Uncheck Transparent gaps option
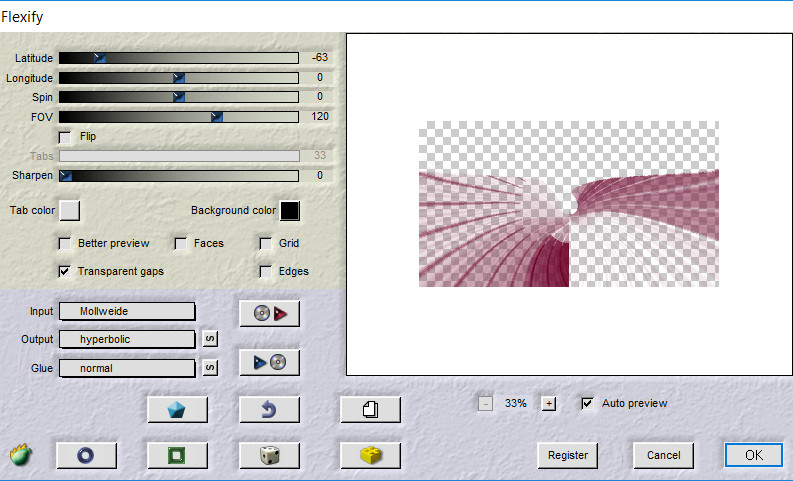 coord(66,271)
